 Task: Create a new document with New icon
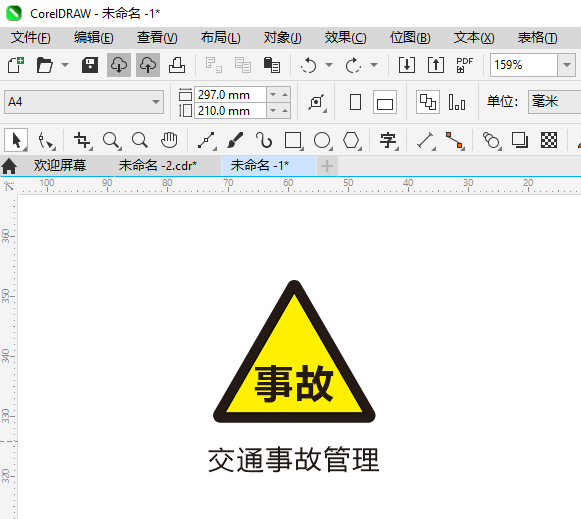pyautogui.click(x=16, y=65)
